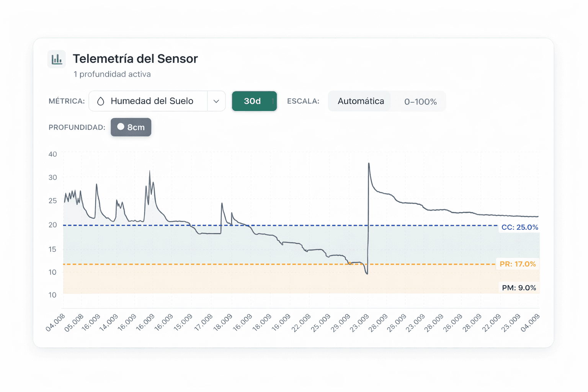This screenshot has width=588, height=392.
Task: Click the orange data point on the moisture curve
Action: click(350, 263)
